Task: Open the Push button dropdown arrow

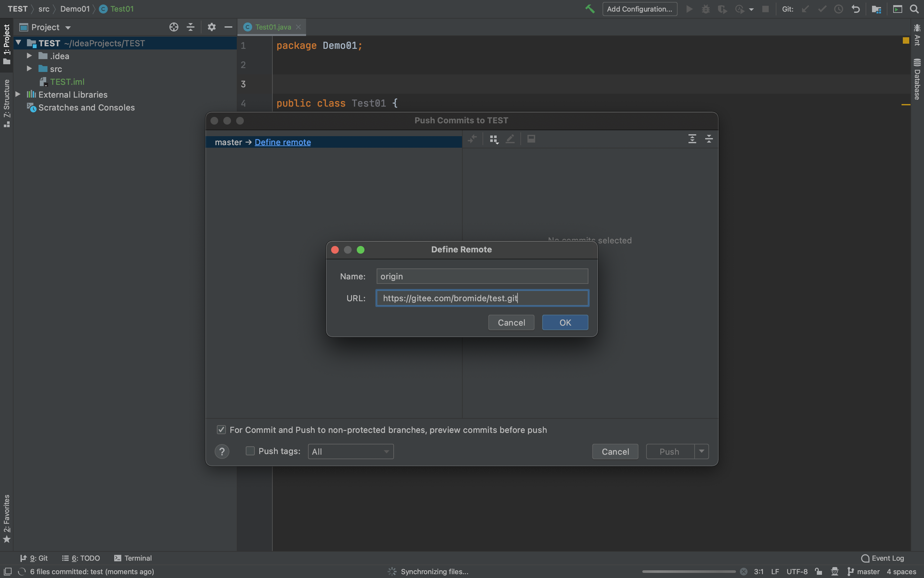Action: coord(701,451)
